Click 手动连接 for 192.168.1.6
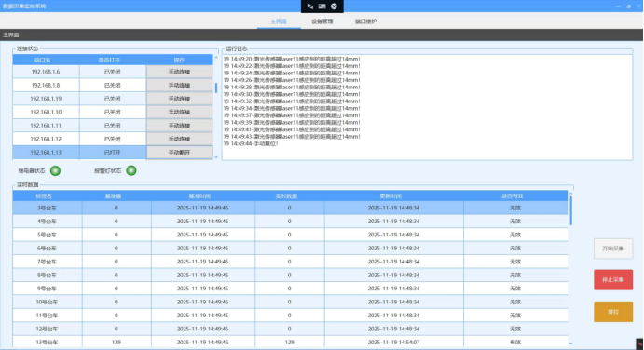The height and width of the screenshot is (350, 644). (180, 72)
